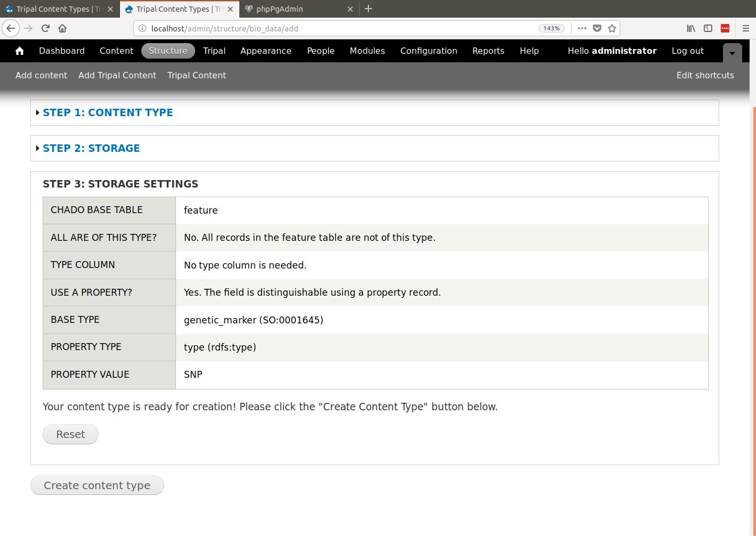Image resolution: width=756 pixels, height=536 pixels.
Task: Open the Tripal admin menu
Action: tap(214, 51)
